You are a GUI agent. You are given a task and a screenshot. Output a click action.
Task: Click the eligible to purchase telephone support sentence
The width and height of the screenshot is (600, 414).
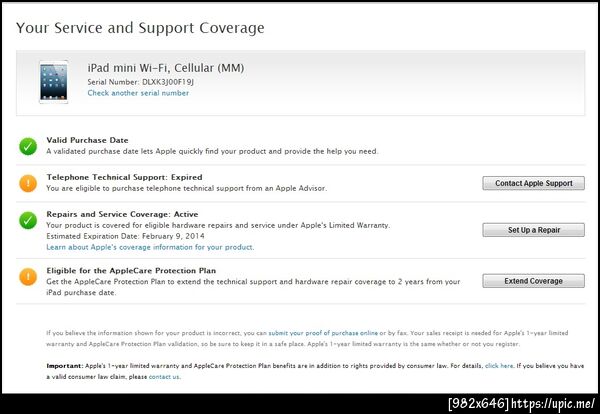click(x=187, y=188)
